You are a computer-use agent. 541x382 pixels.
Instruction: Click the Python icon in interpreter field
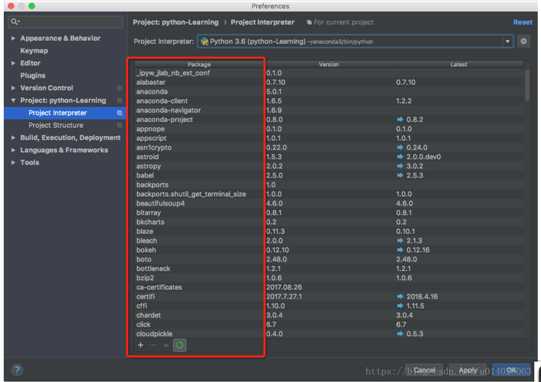[x=204, y=42]
